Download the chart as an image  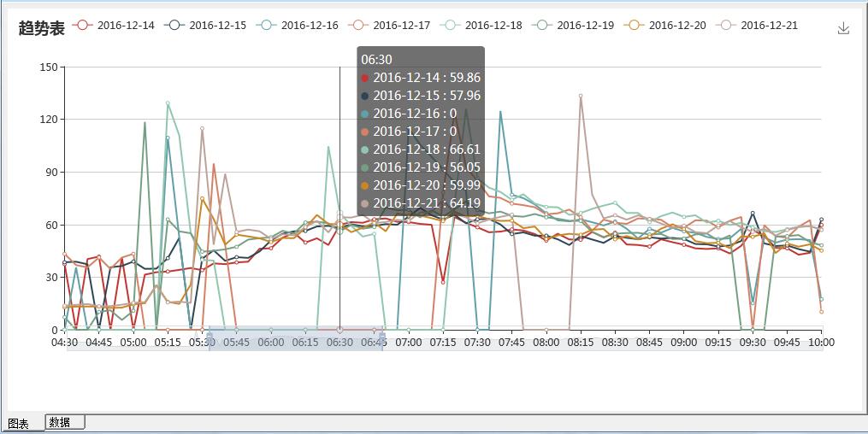pos(843,28)
